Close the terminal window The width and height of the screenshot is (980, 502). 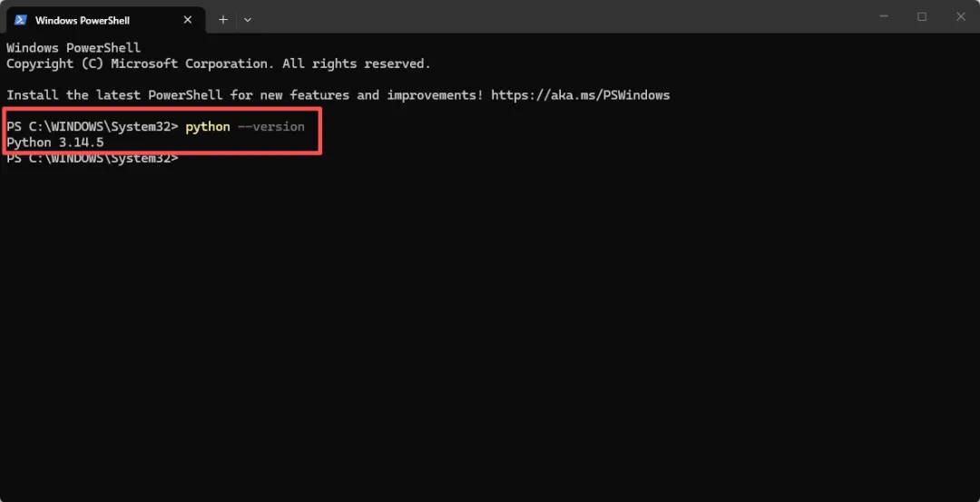pos(961,17)
